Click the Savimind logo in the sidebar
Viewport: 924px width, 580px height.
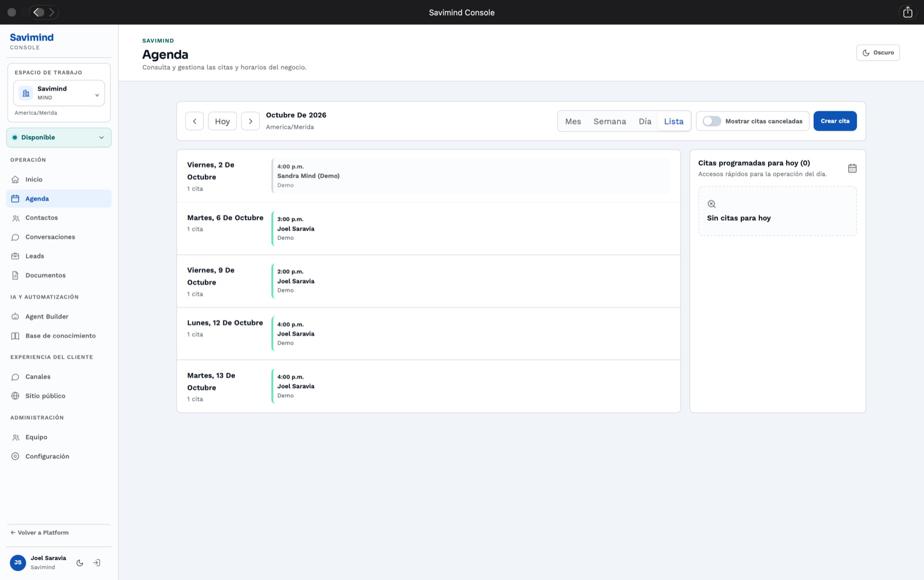coord(32,38)
